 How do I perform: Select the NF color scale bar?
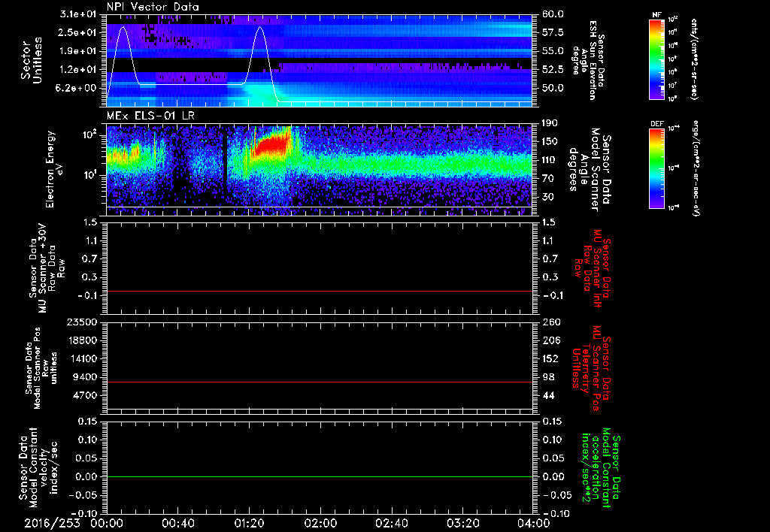tap(657, 59)
